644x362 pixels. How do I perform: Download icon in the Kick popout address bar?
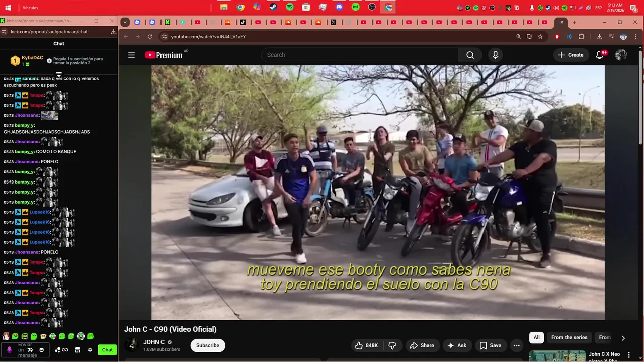click(114, 31)
